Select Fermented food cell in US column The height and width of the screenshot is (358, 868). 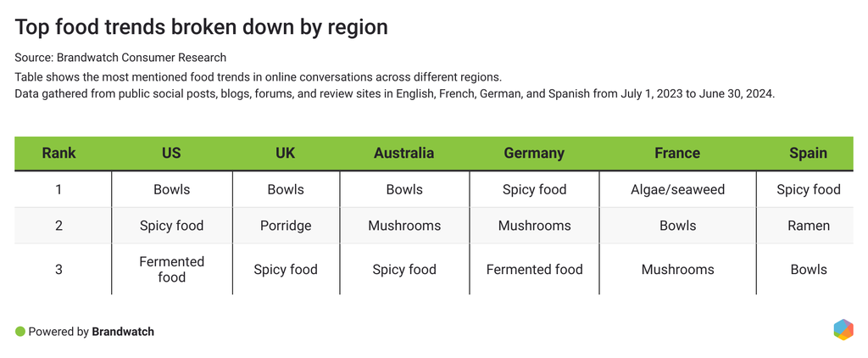(171, 269)
